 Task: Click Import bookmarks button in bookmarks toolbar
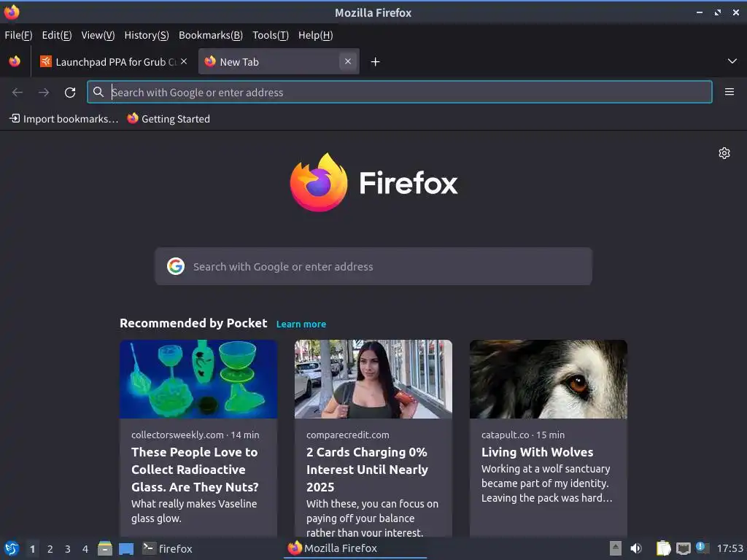pos(64,119)
